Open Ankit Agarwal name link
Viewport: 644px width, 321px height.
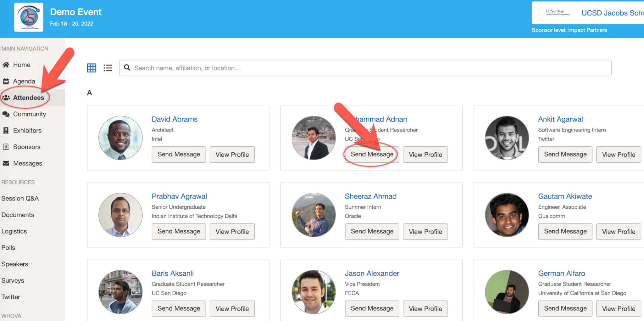coord(560,119)
